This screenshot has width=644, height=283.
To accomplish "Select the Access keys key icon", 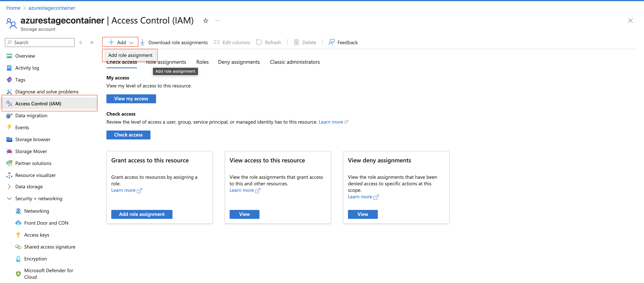I will 18,235.
